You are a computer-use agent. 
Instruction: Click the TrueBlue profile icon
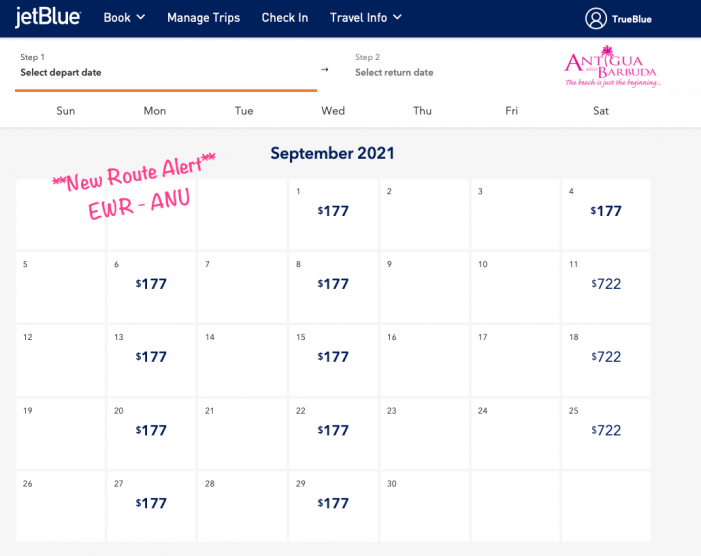pyautogui.click(x=596, y=18)
